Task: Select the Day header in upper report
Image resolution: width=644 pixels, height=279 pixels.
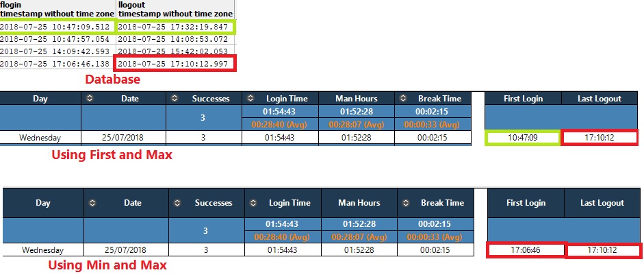Action: [x=41, y=99]
